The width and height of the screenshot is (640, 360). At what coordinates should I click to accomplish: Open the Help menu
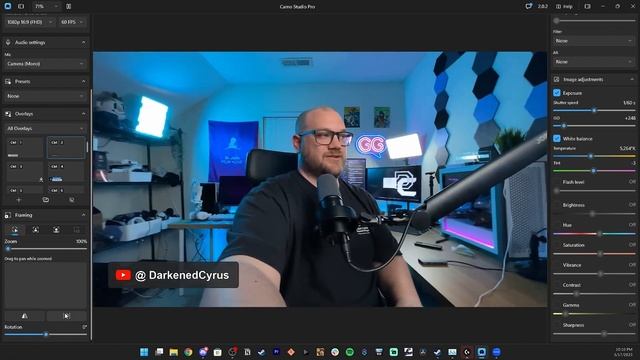tap(564, 6)
